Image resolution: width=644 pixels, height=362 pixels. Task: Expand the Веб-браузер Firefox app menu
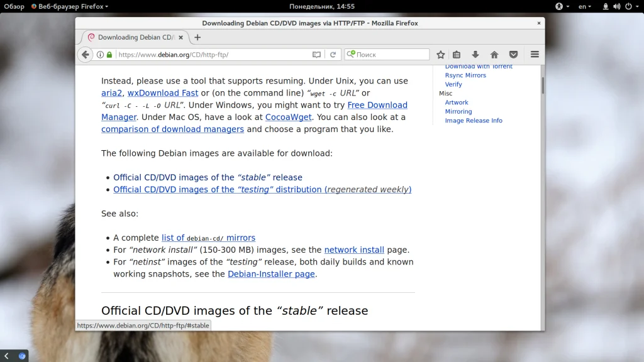point(70,6)
